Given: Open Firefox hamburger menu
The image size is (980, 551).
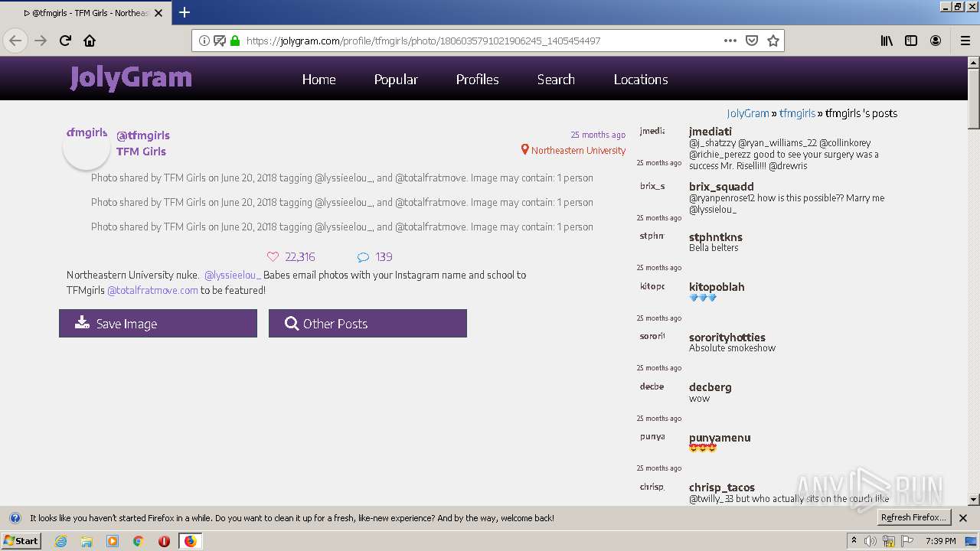Looking at the screenshot, I should coord(965,41).
